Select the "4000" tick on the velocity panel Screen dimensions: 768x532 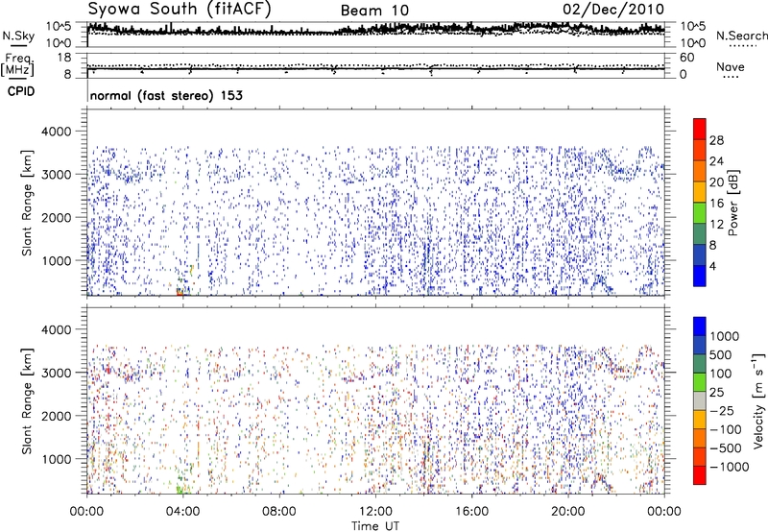(56, 329)
